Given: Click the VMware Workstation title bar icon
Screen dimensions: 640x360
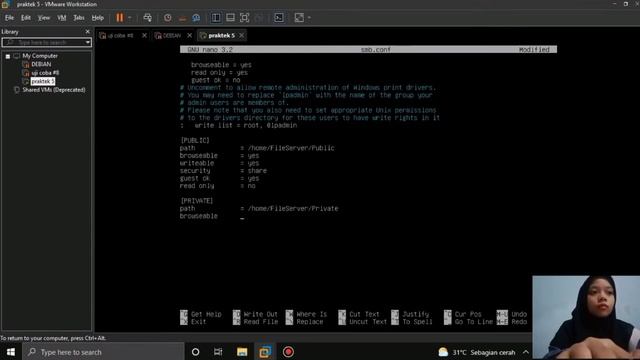Looking at the screenshot, I should click(5, 4).
